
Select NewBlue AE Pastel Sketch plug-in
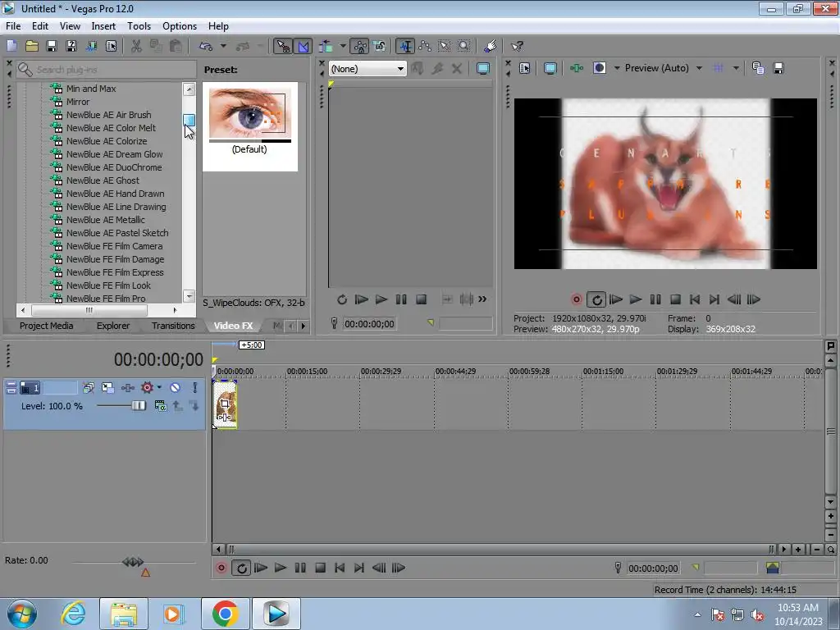(117, 233)
